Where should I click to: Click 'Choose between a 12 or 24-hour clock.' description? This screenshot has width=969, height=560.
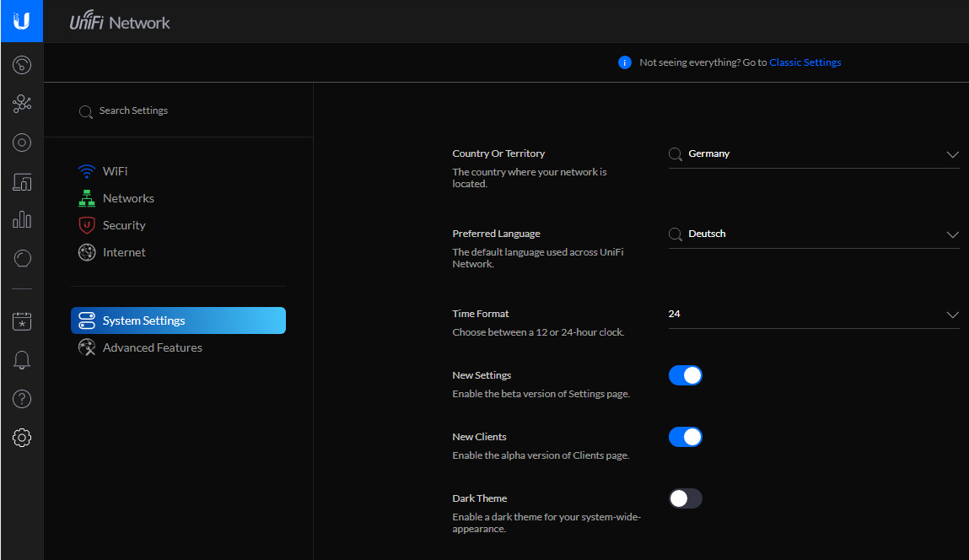[538, 332]
